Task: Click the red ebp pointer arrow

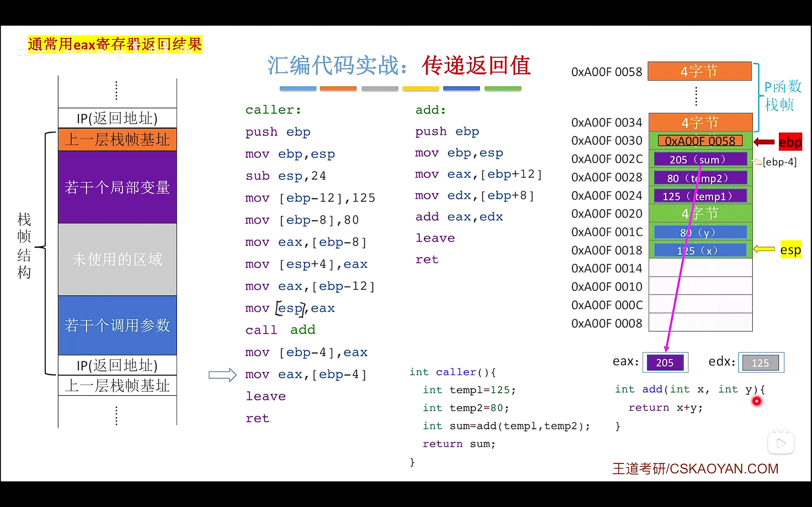Action: 764,142
